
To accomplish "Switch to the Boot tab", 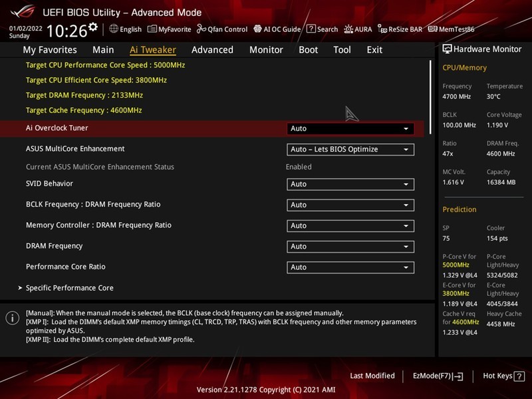I will (308, 50).
